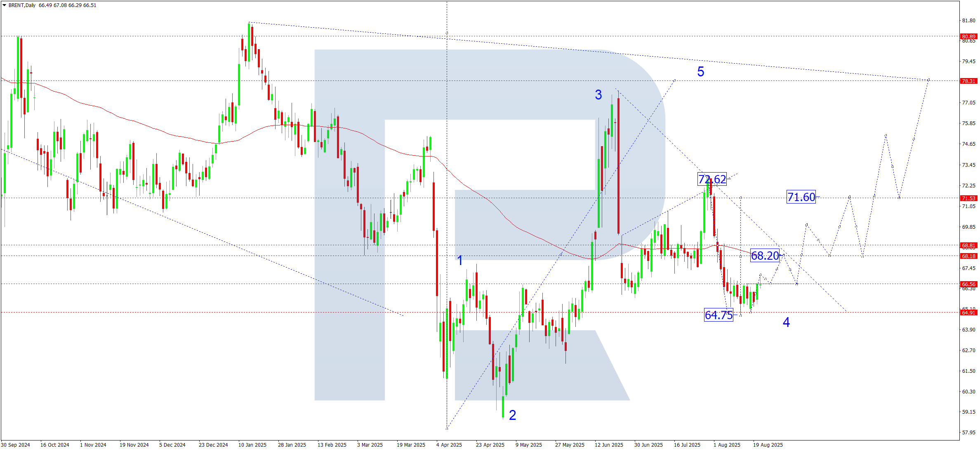Click the red 71.53 price level tag
The image size is (980, 450).
pos(968,198)
